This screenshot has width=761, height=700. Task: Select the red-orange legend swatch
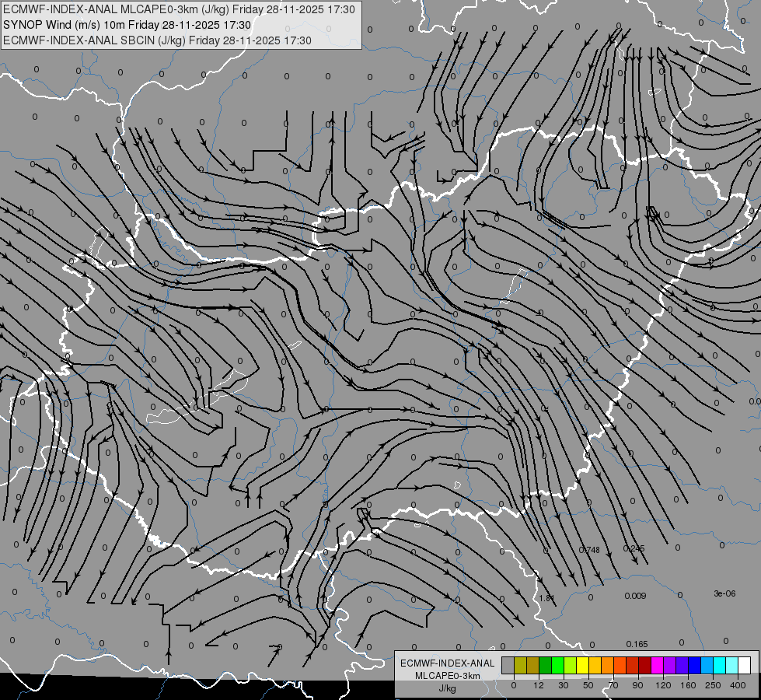click(x=620, y=666)
